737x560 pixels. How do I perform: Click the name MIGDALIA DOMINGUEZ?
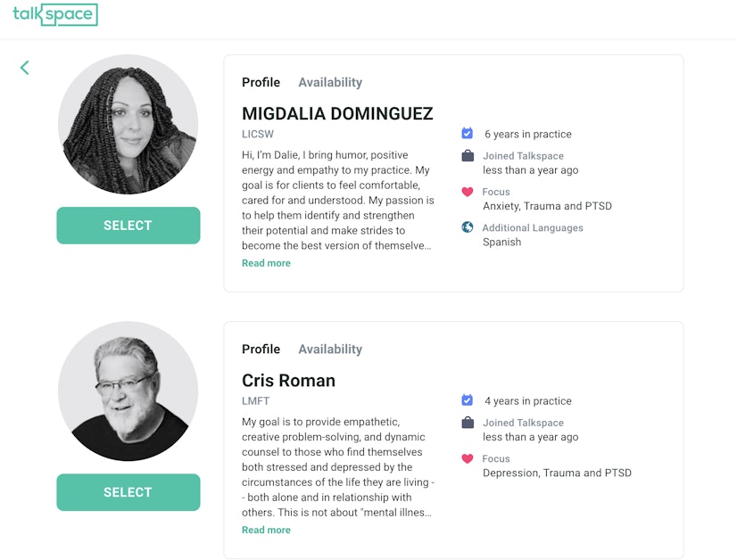point(337,114)
